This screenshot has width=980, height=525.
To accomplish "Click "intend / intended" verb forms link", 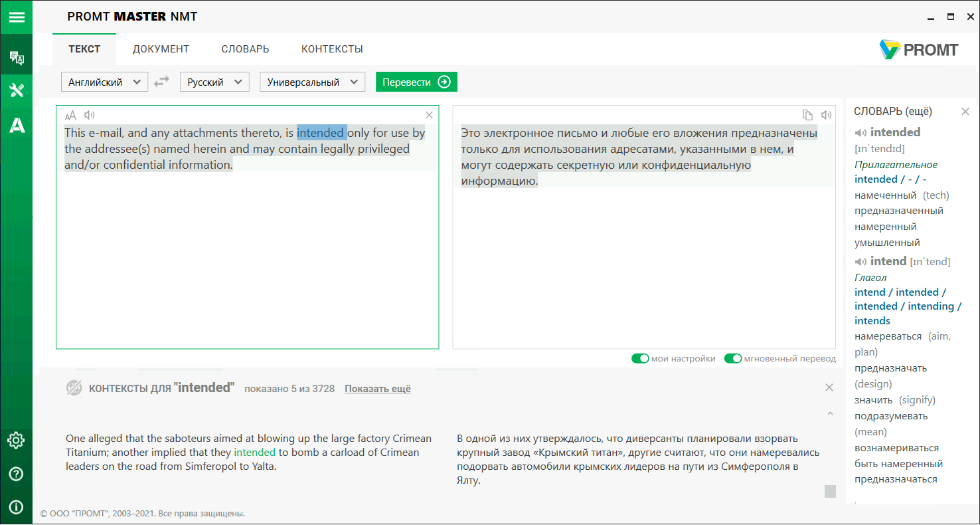I will pos(908,306).
